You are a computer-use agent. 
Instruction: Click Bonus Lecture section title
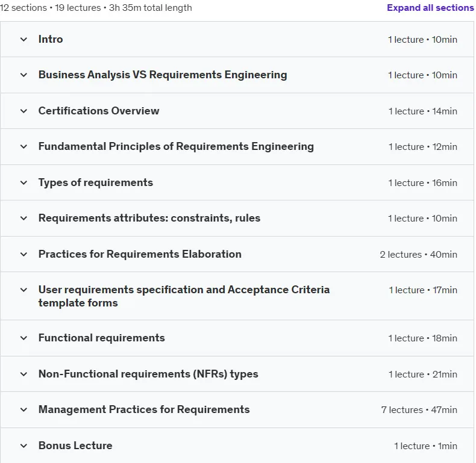click(x=75, y=446)
